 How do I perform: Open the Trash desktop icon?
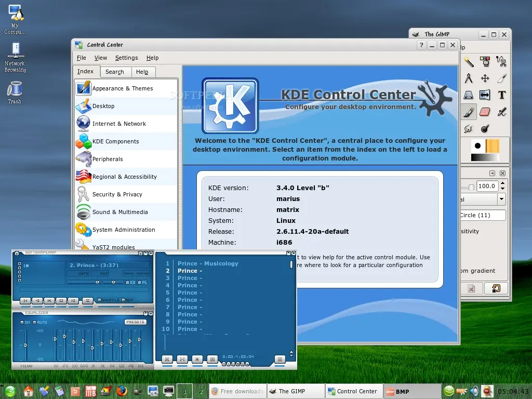pos(15,92)
